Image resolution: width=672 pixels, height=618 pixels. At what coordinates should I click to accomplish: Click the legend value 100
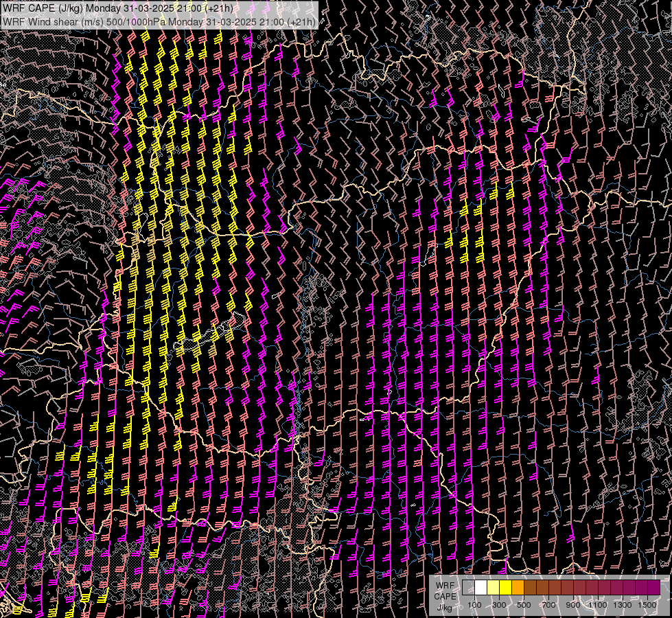click(474, 605)
